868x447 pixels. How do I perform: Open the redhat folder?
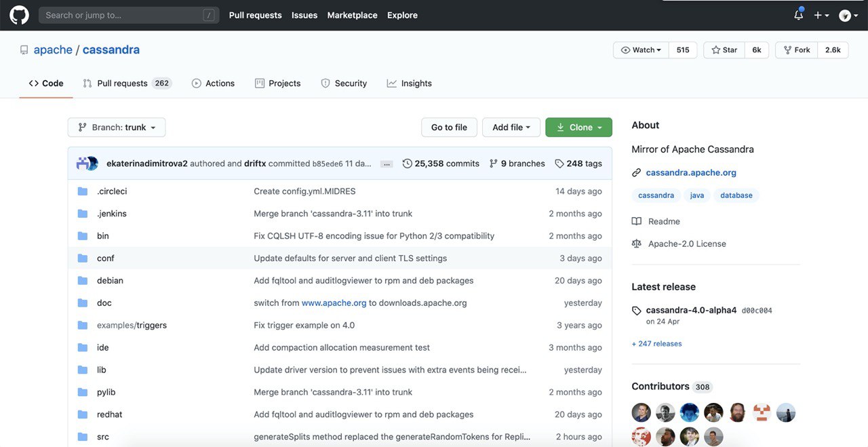[110, 414]
